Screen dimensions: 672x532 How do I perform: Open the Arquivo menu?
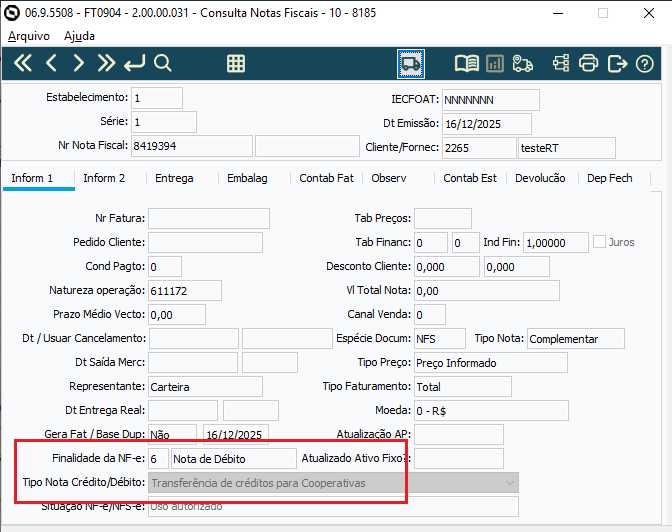pos(29,36)
